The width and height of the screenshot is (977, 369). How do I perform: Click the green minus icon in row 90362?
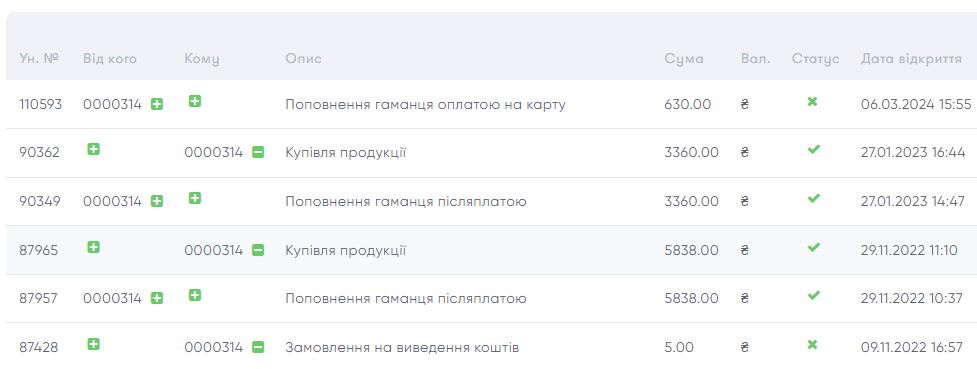[258, 152]
